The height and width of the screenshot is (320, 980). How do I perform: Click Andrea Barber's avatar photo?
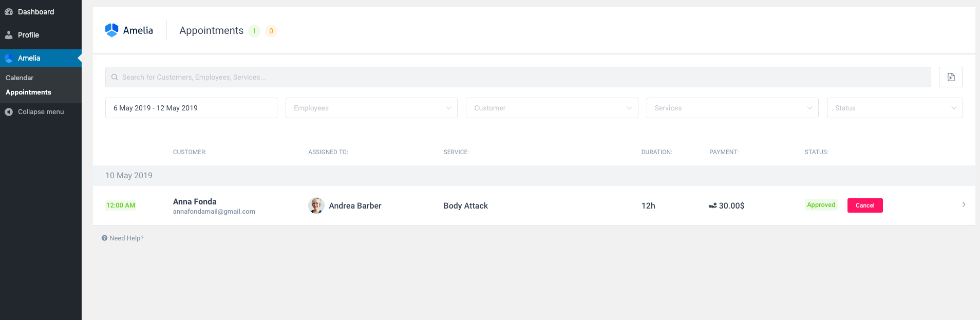[x=316, y=205]
